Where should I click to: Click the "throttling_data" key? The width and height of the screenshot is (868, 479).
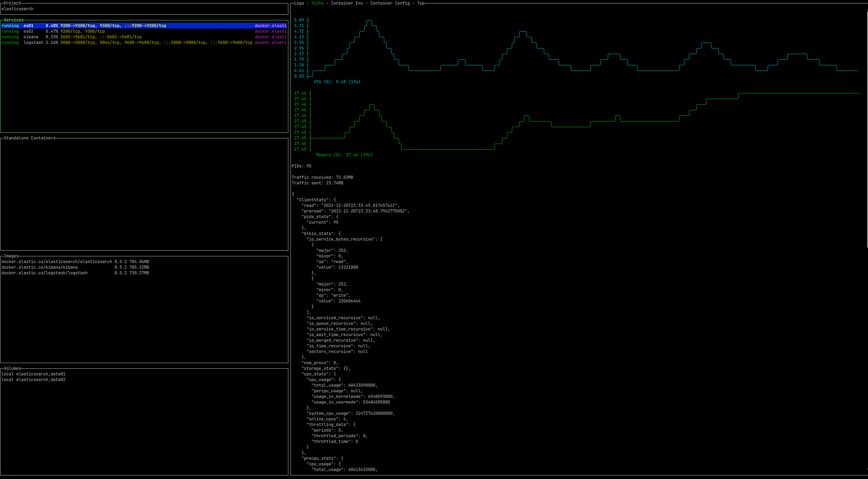[329, 424]
